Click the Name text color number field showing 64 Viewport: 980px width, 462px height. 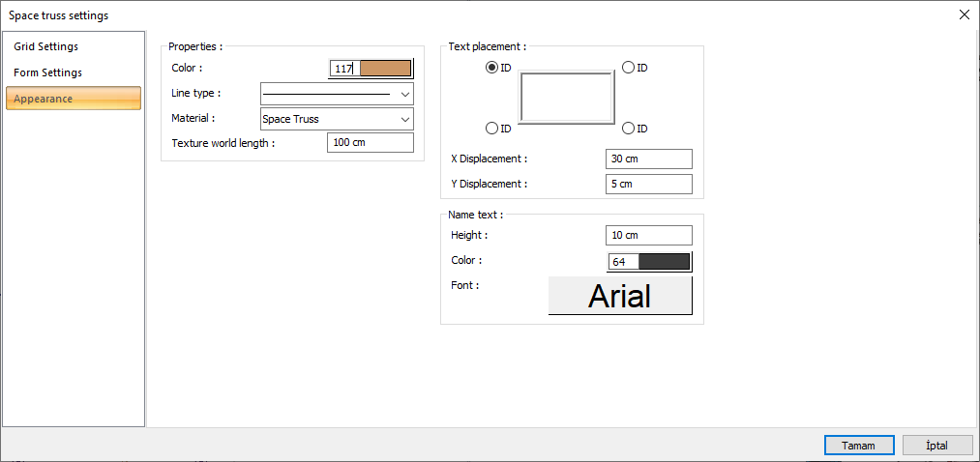click(x=622, y=262)
